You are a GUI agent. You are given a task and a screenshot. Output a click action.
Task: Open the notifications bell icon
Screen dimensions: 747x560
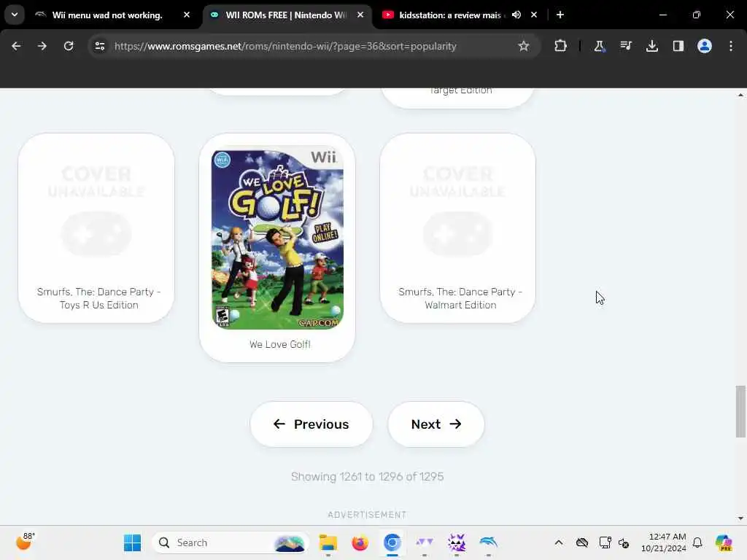point(697,542)
